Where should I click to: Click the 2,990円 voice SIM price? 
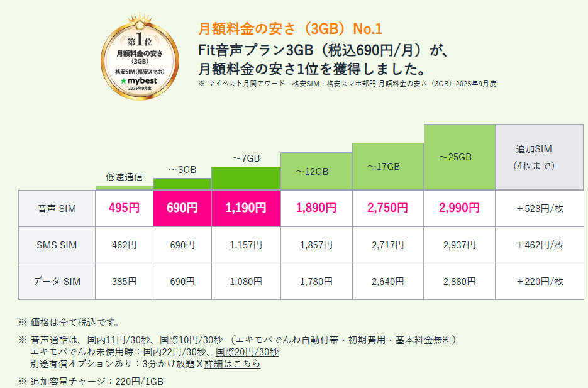point(459,208)
